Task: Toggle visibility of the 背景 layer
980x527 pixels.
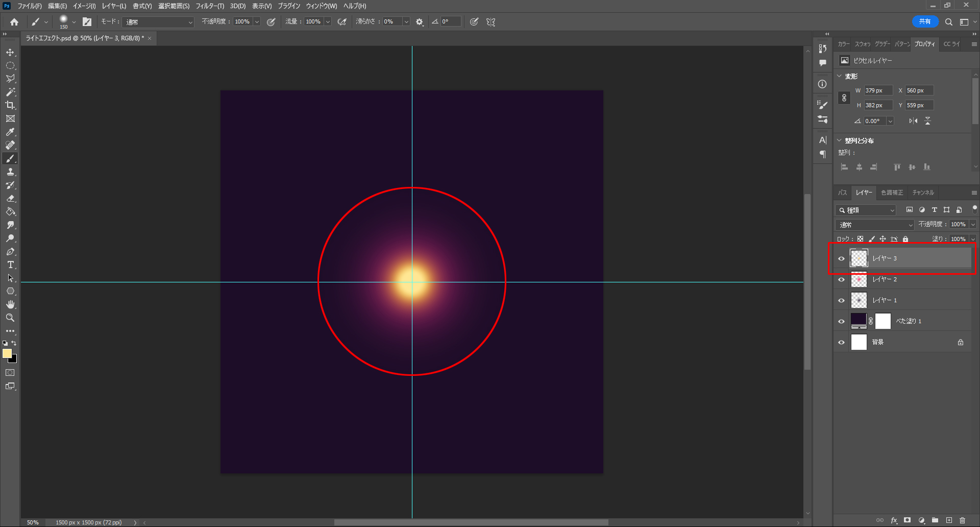Action: [842, 342]
